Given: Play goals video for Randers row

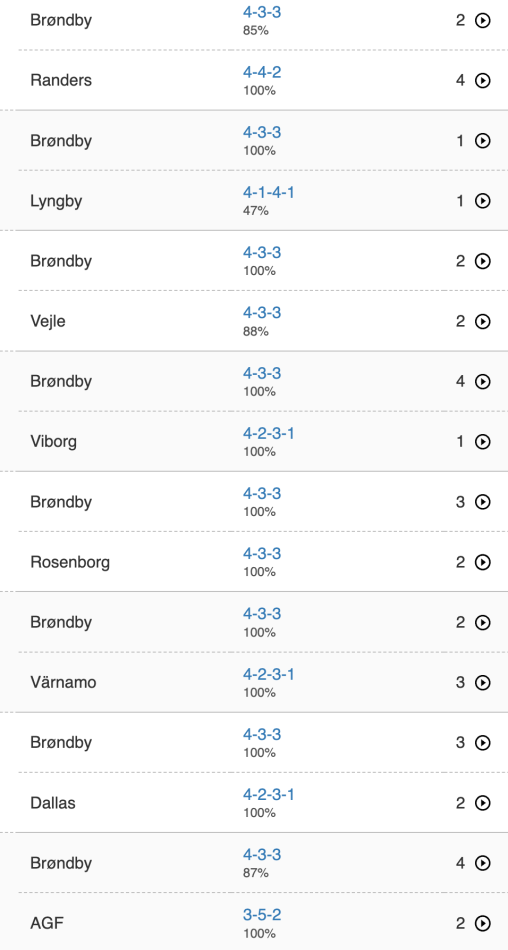Looking at the screenshot, I should click(x=483, y=81).
